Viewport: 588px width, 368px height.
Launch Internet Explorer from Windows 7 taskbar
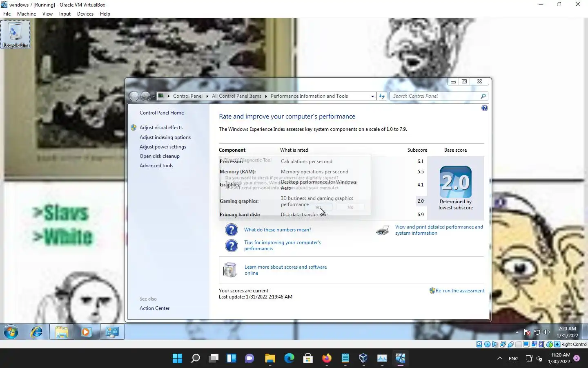point(37,332)
